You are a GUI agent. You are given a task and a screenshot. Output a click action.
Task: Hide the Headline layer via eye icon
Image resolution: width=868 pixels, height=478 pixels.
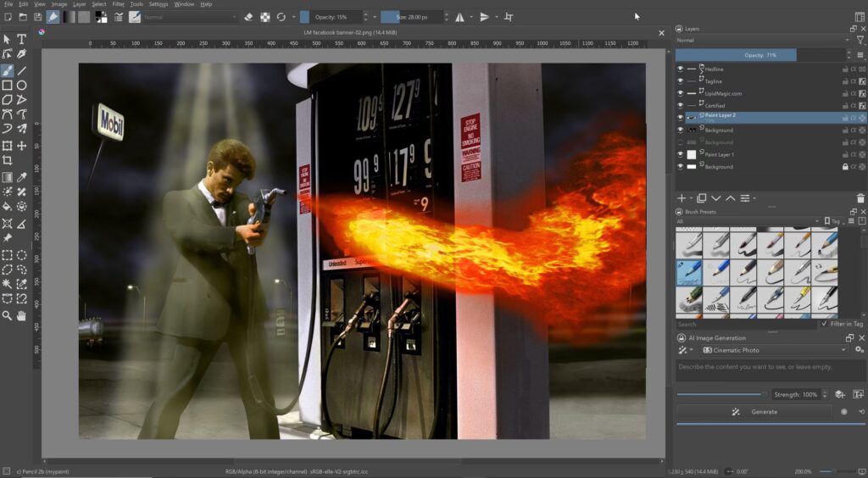click(680, 69)
